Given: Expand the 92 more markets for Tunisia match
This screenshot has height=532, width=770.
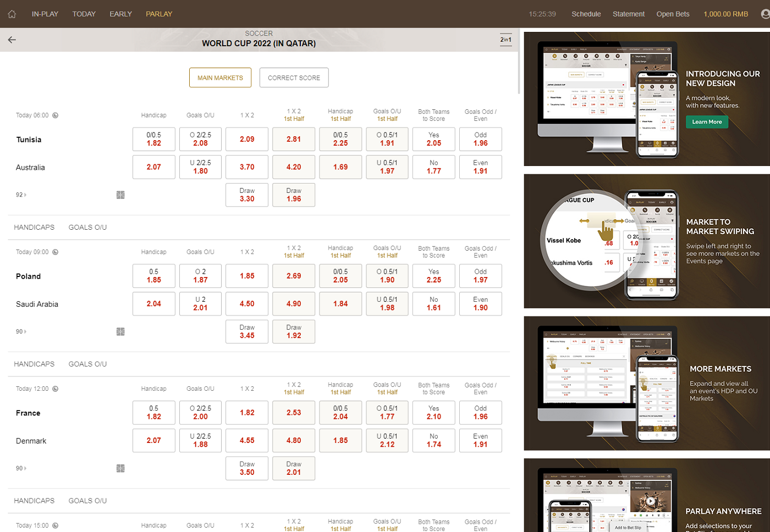Looking at the screenshot, I should click(x=21, y=195).
